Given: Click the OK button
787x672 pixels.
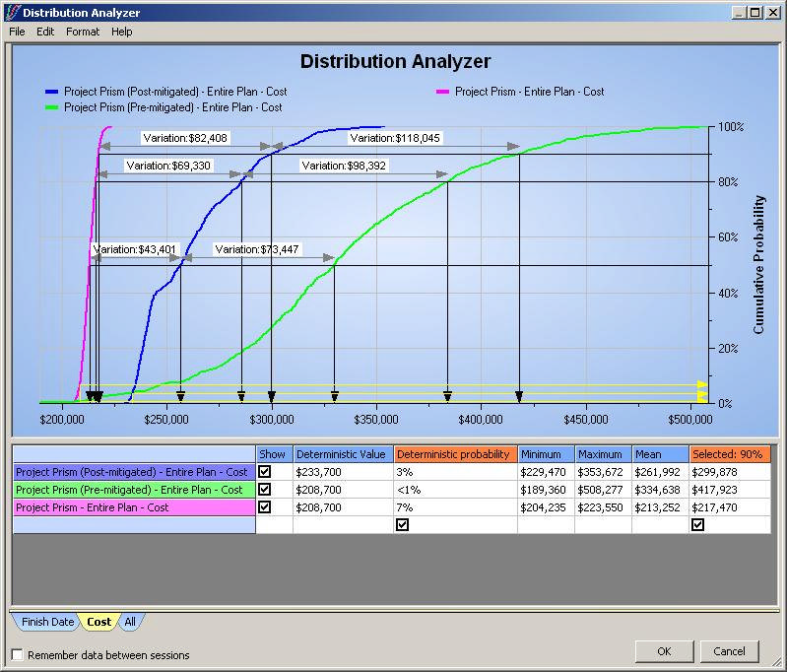Looking at the screenshot, I should pyautogui.click(x=664, y=651).
